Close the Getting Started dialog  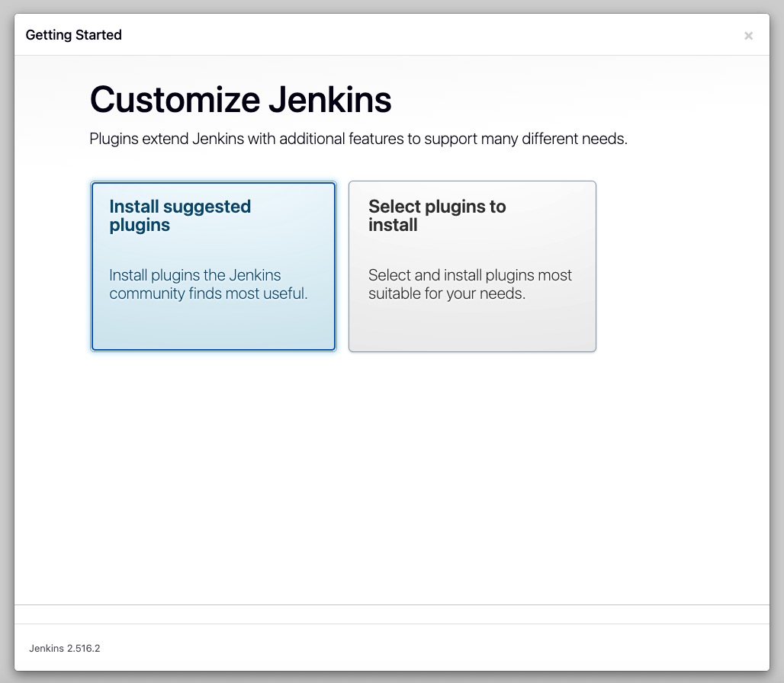coord(748,36)
